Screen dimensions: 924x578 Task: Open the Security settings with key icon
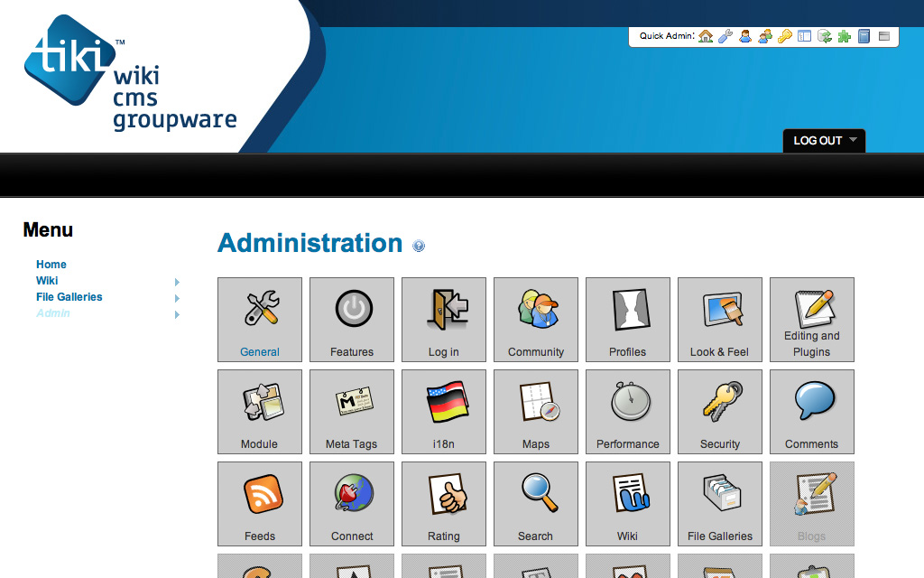pyautogui.click(x=720, y=412)
